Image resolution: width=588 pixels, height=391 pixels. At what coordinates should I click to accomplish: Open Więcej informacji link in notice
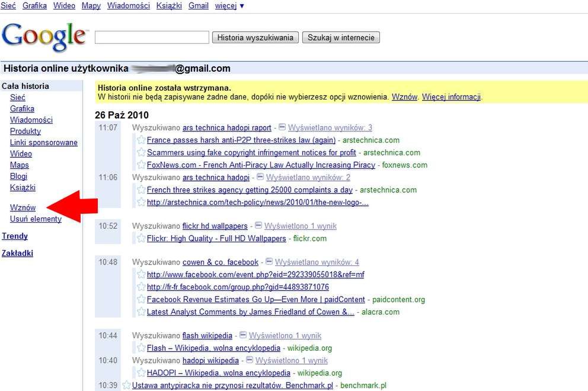[x=452, y=97]
